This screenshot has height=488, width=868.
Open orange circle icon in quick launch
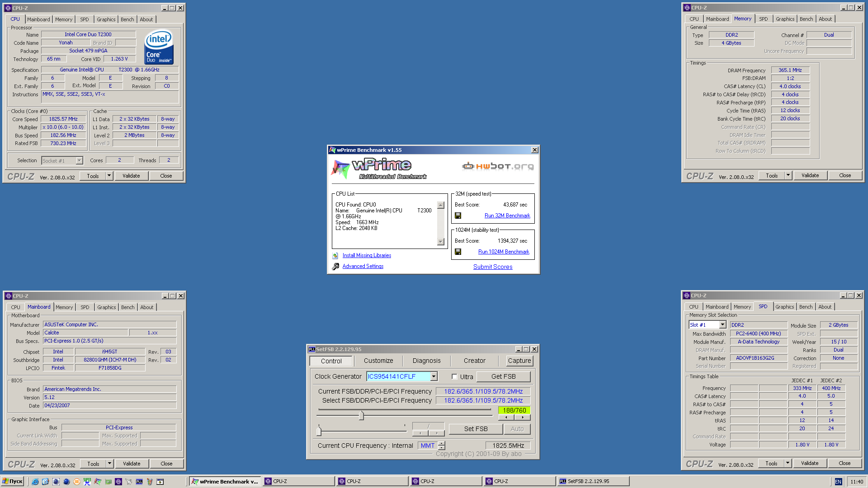click(77, 482)
